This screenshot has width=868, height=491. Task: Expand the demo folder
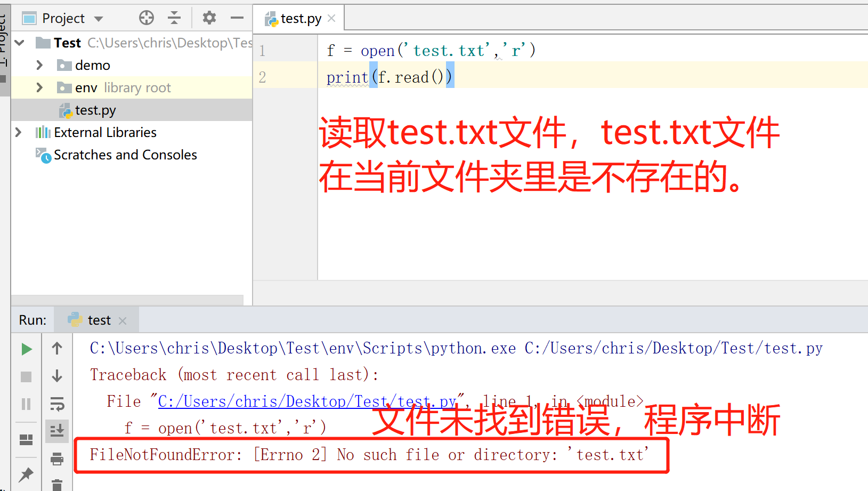click(x=39, y=65)
